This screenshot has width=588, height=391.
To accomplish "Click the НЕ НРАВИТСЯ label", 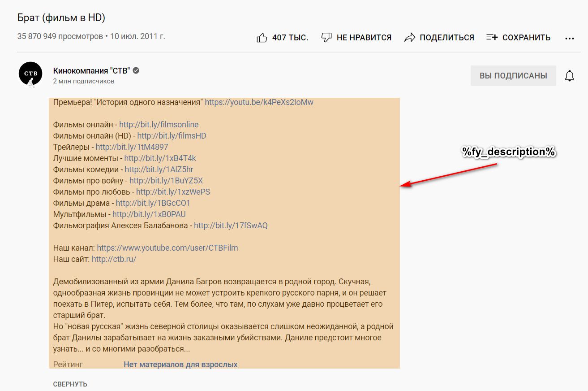I will pyautogui.click(x=364, y=38).
